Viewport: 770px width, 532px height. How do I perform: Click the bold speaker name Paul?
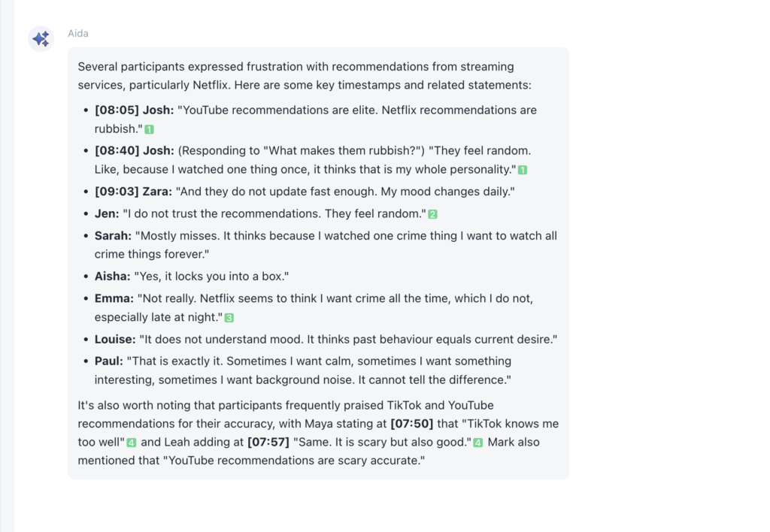(109, 361)
